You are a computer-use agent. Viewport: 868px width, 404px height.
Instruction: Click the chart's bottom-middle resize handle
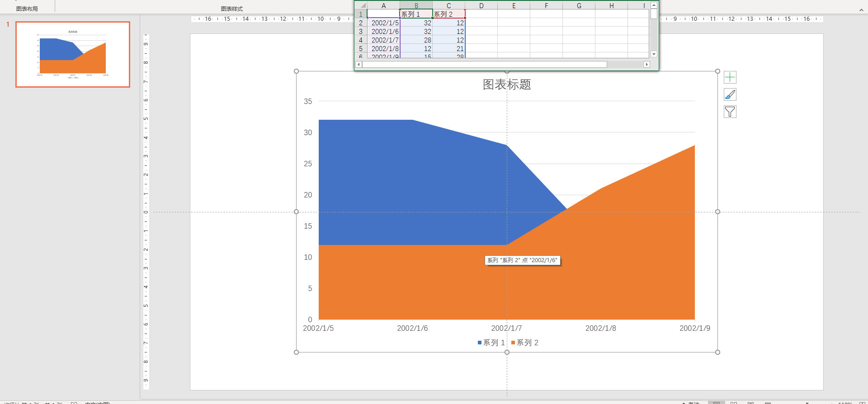(507, 352)
